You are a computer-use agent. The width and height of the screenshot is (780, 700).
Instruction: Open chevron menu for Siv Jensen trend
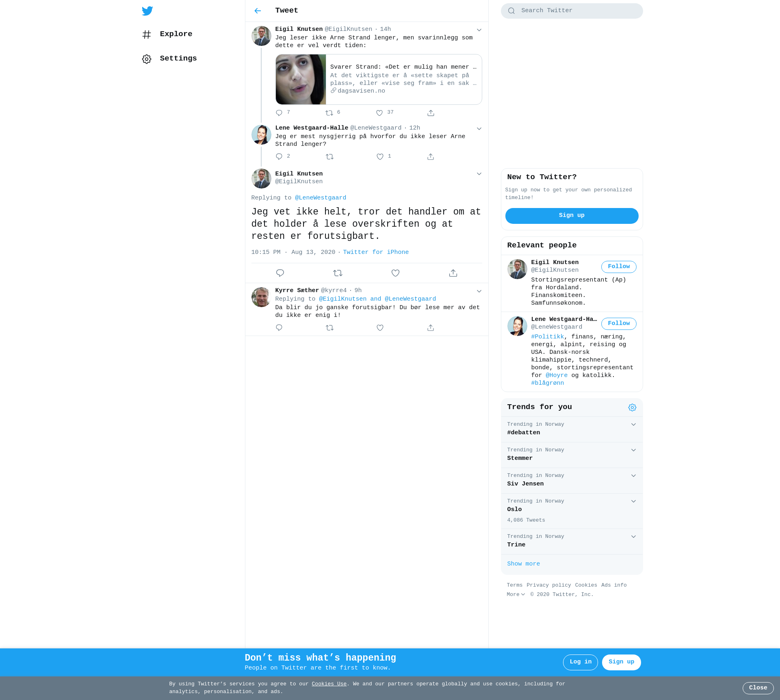pyautogui.click(x=633, y=476)
